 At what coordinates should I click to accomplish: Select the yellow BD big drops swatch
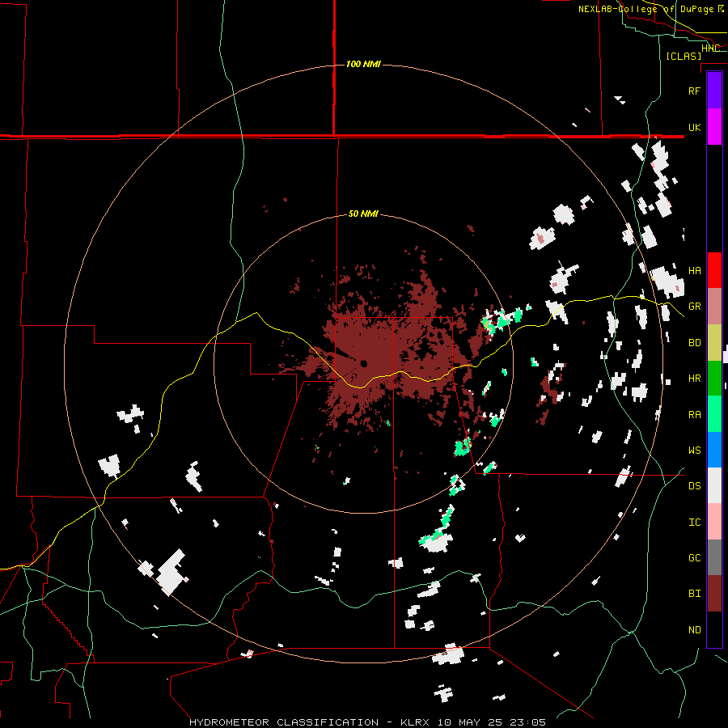point(714,343)
